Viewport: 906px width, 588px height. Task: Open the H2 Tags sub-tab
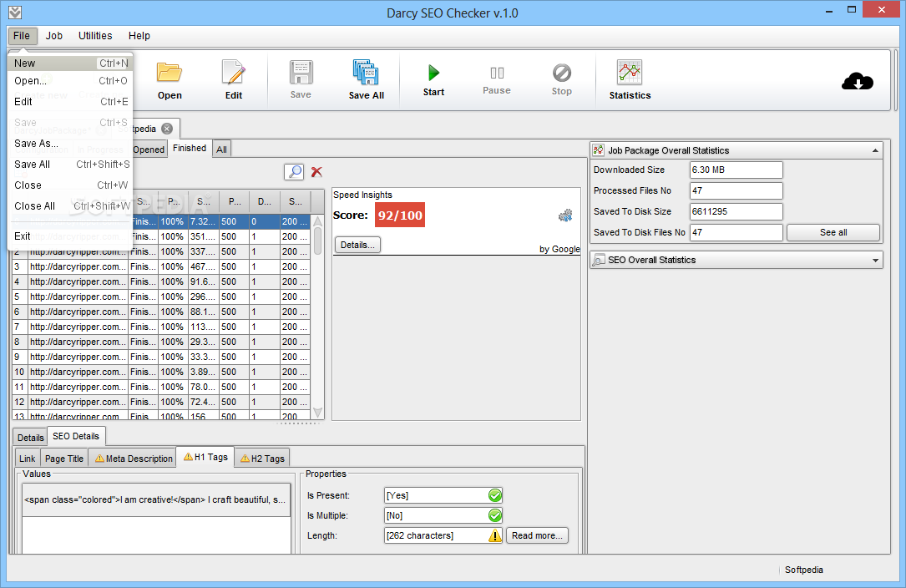point(261,459)
